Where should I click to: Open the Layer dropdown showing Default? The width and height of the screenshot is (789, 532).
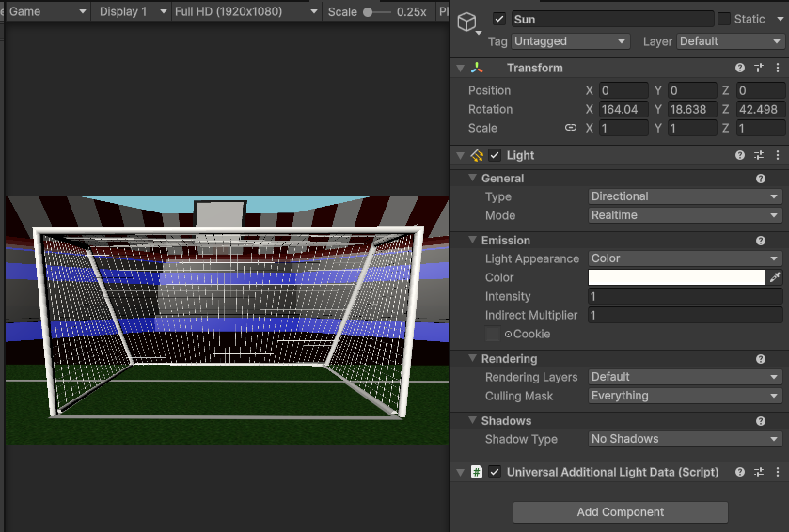click(x=731, y=41)
